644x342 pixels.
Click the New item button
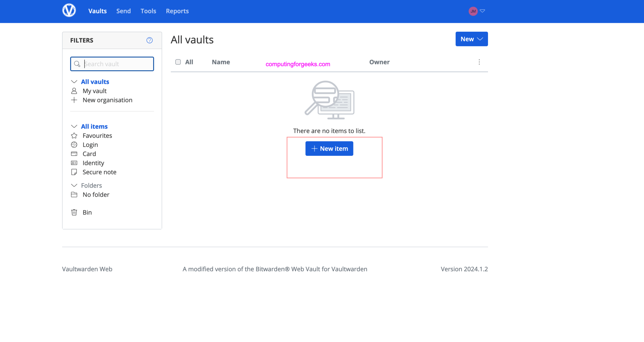click(329, 149)
